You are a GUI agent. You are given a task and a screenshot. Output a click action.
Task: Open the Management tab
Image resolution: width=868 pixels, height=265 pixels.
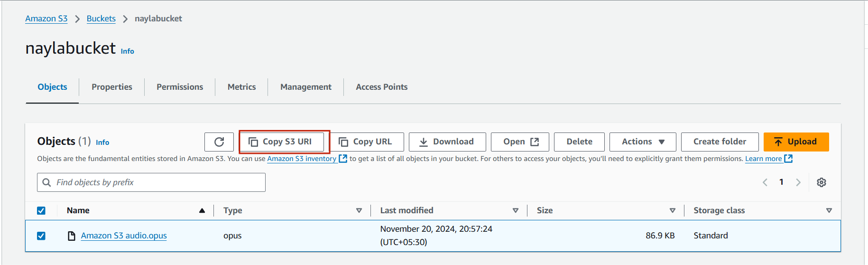point(306,87)
